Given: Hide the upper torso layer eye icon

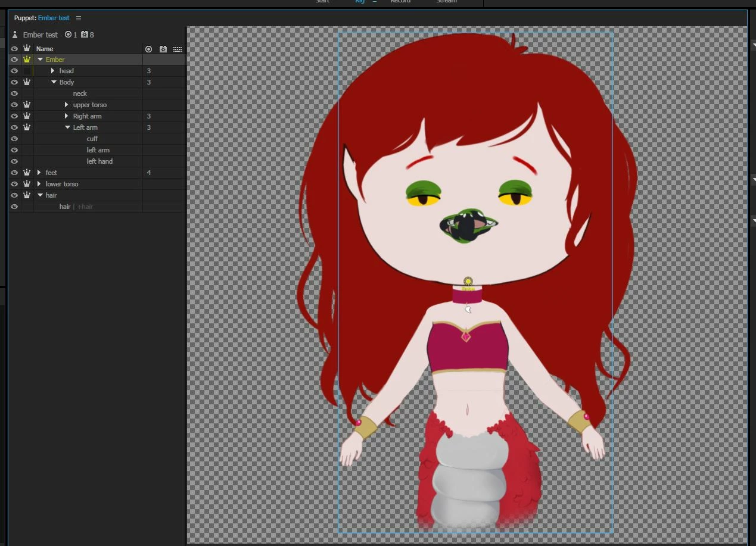Looking at the screenshot, I should coord(14,105).
